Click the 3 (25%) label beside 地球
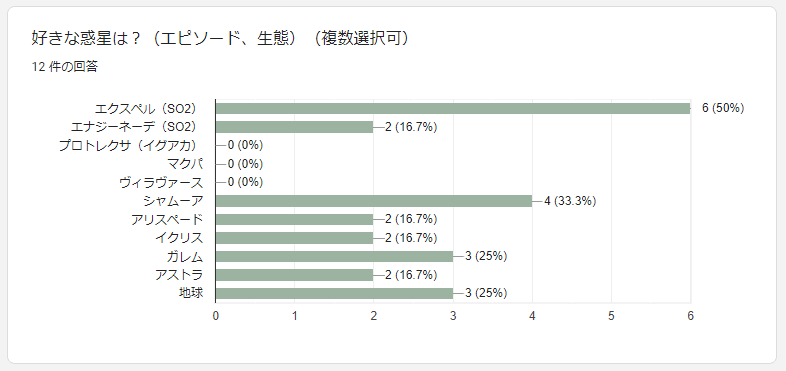The width and height of the screenshot is (786, 371). click(x=486, y=293)
